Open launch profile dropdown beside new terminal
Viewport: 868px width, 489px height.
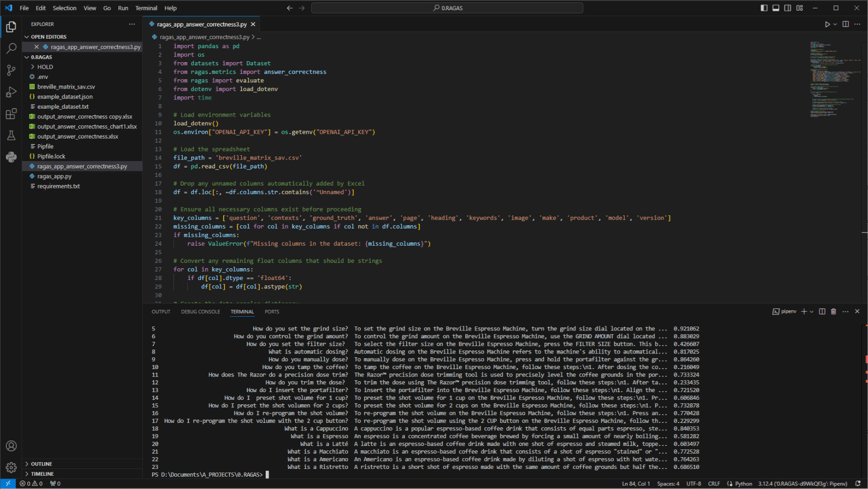click(x=812, y=311)
